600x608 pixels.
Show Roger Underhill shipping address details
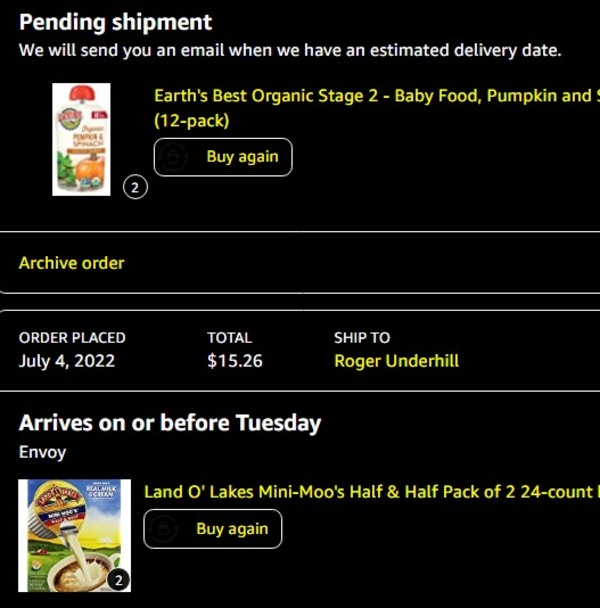click(x=396, y=361)
